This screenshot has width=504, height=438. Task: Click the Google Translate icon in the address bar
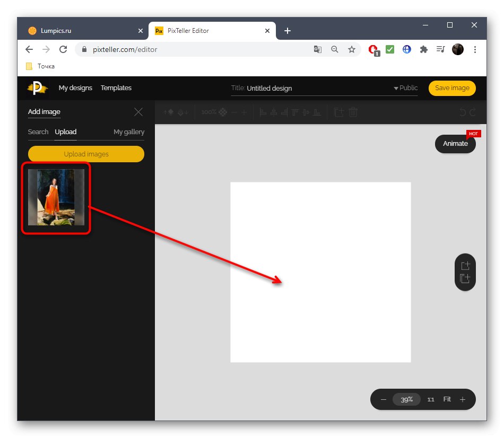click(x=317, y=49)
